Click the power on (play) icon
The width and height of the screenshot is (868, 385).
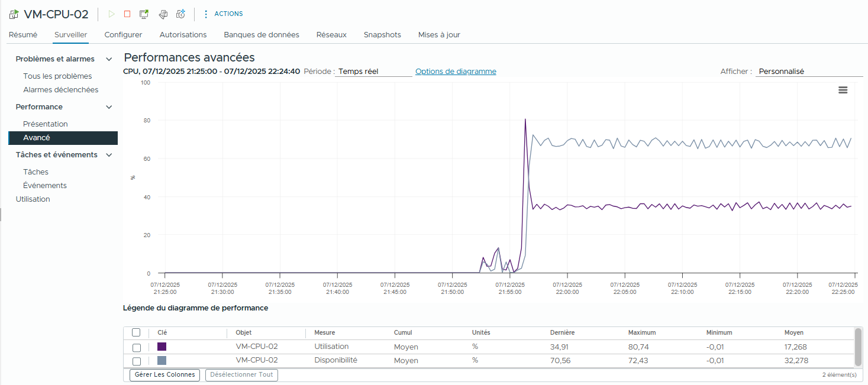tap(112, 14)
